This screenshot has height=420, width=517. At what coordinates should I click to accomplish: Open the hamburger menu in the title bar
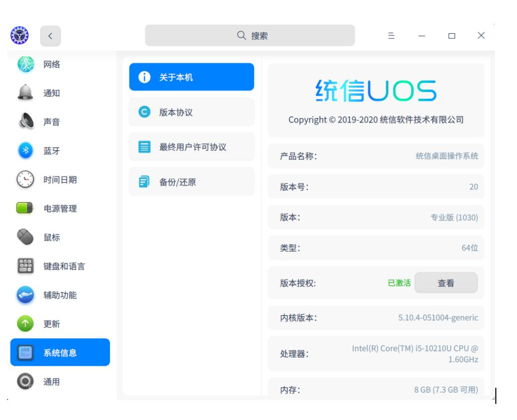pos(391,36)
